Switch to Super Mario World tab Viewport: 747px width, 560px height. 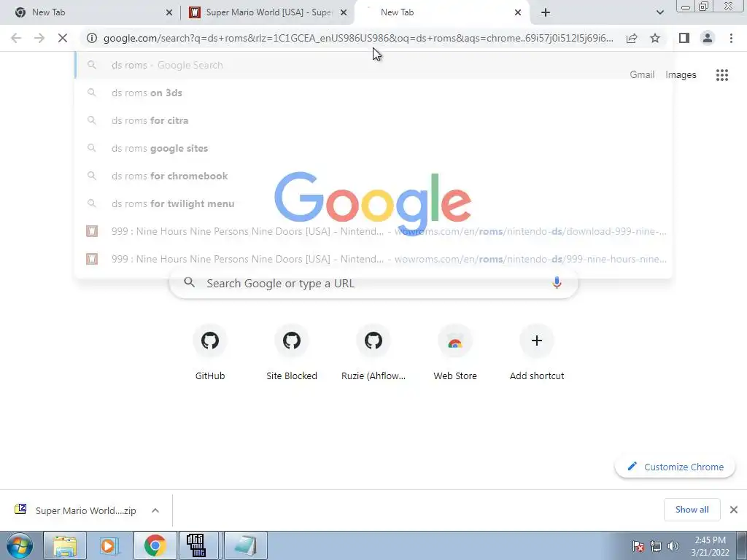(267, 12)
